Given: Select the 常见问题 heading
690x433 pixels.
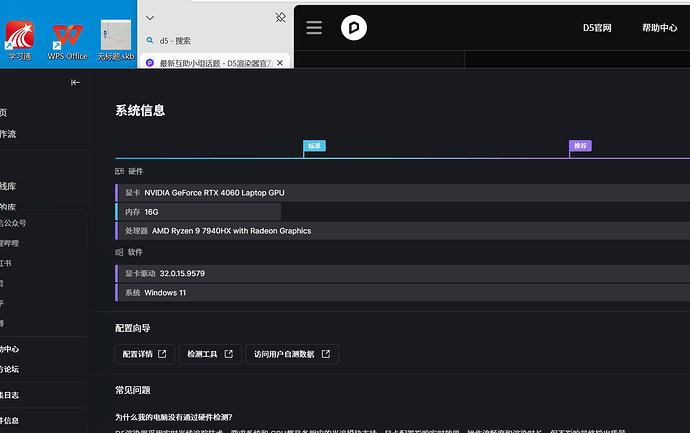Looking at the screenshot, I should [132, 390].
